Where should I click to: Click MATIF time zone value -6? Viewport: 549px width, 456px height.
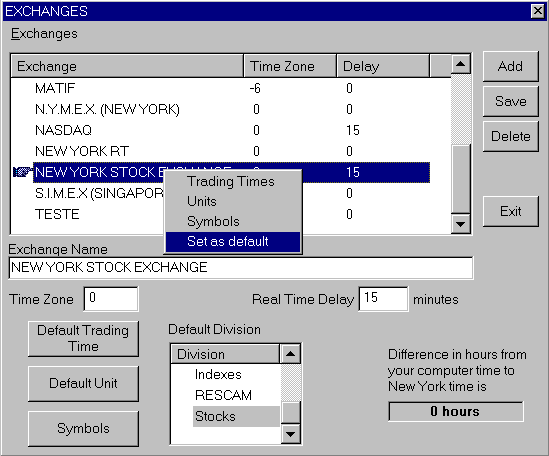[255, 88]
